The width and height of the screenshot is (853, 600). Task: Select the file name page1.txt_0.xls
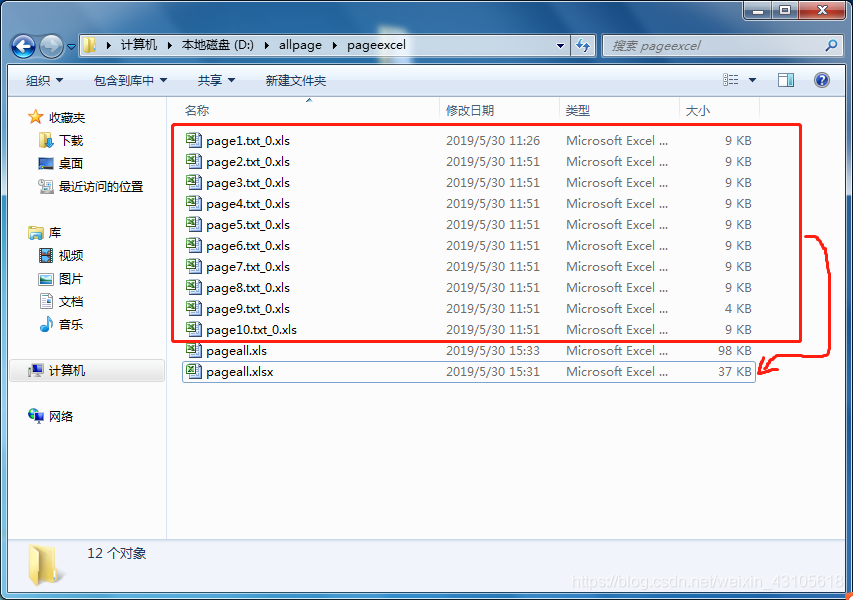click(248, 141)
